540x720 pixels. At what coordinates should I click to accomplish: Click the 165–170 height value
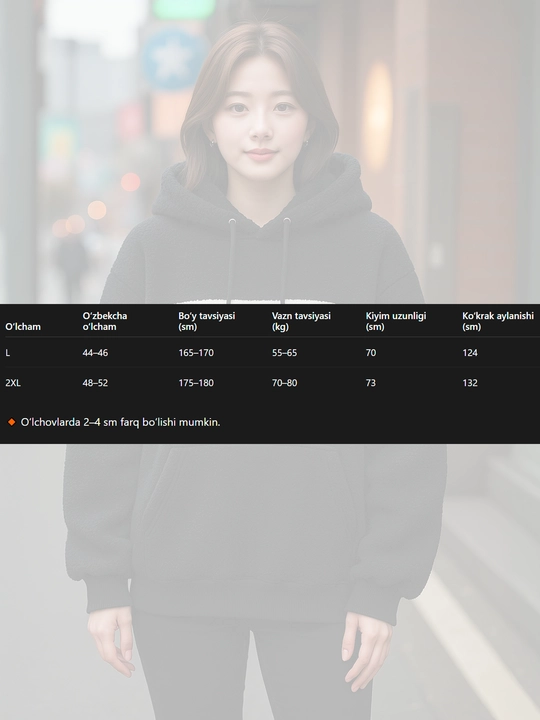point(196,353)
